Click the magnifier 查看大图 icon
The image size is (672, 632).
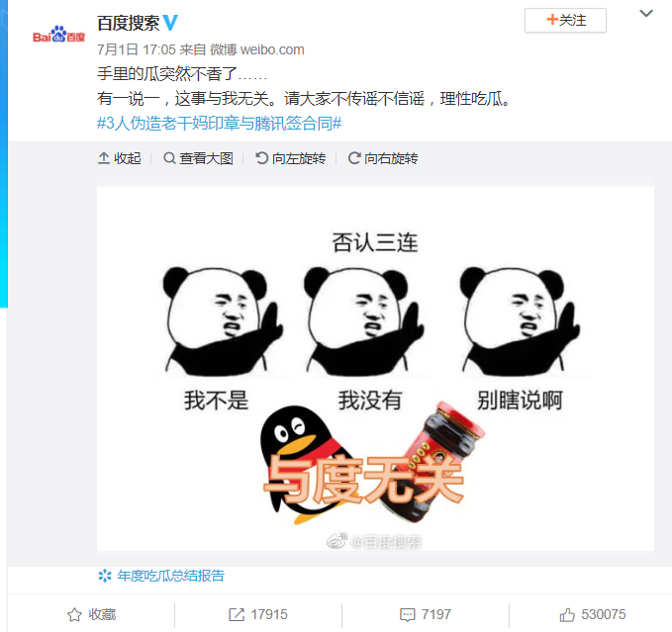(x=169, y=158)
